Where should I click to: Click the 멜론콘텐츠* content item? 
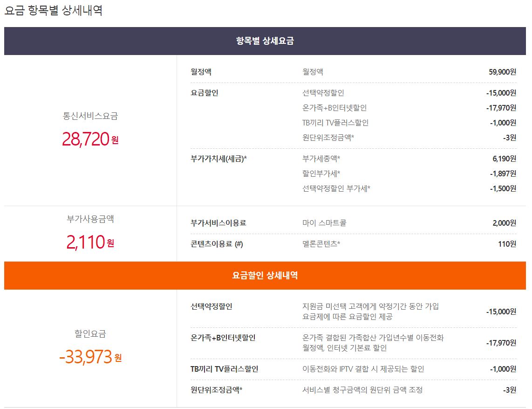point(321,244)
